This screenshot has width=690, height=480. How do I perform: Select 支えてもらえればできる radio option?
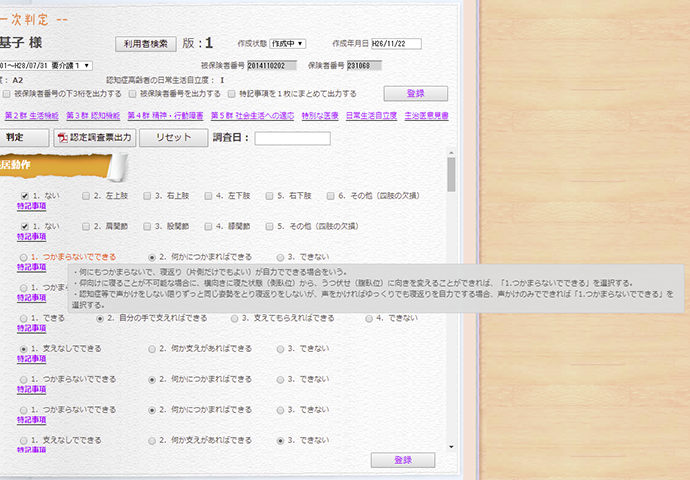pyautogui.click(x=234, y=318)
